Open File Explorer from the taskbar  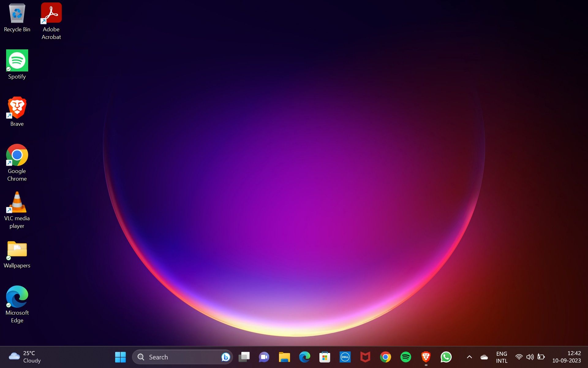point(284,357)
